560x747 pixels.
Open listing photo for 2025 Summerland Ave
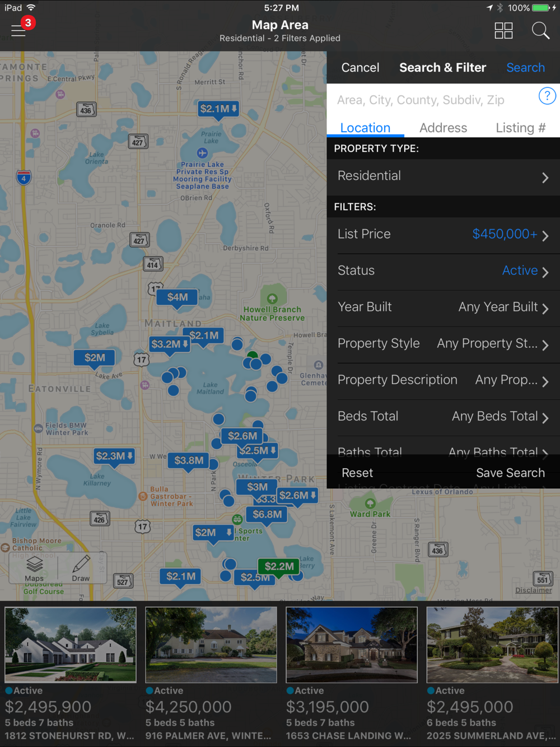coord(493,645)
